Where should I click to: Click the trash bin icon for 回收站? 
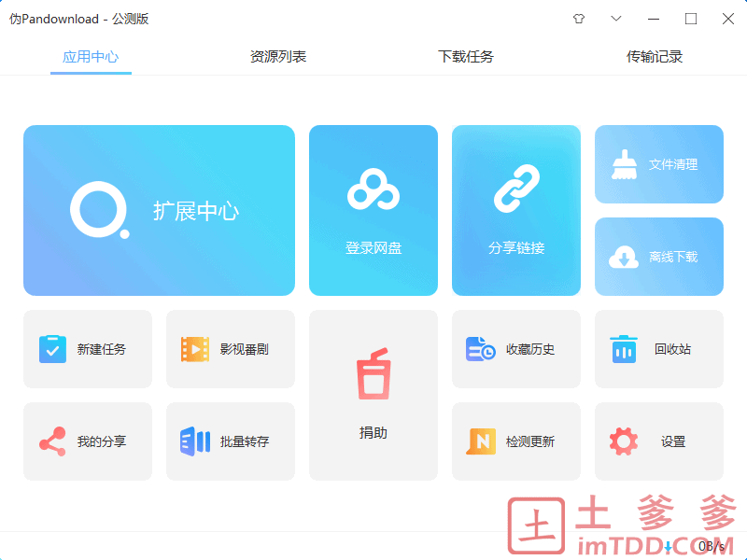point(624,349)
